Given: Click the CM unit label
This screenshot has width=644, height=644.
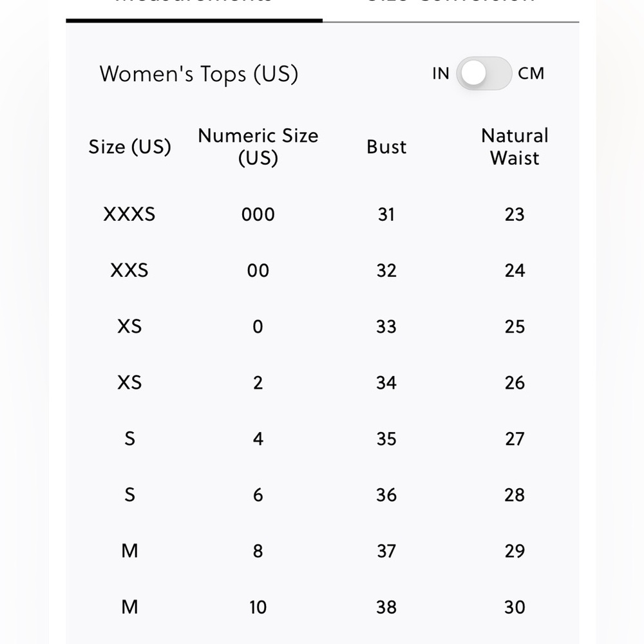Looking at the screenshot, I should (531, 73).
